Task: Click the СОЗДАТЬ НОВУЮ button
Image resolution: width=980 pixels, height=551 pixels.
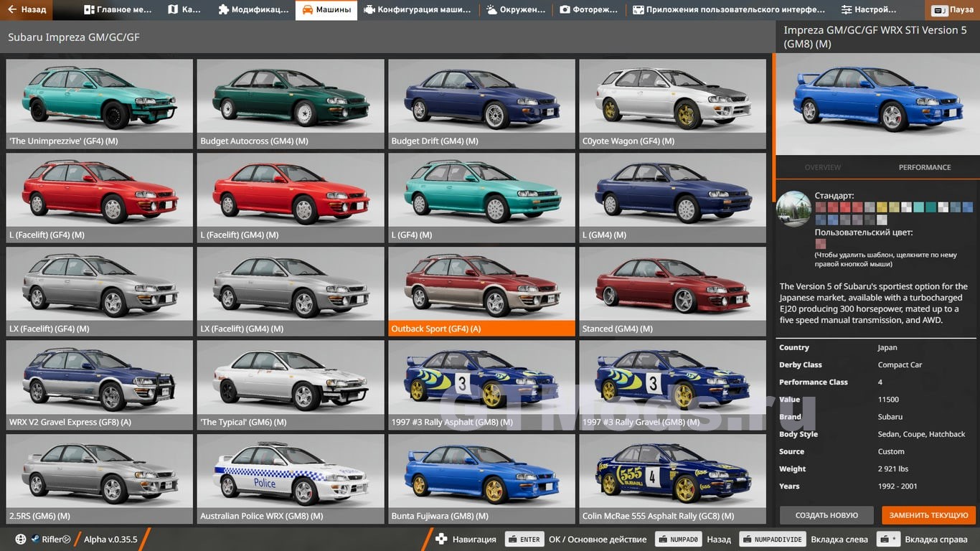Action: (826, 515)
